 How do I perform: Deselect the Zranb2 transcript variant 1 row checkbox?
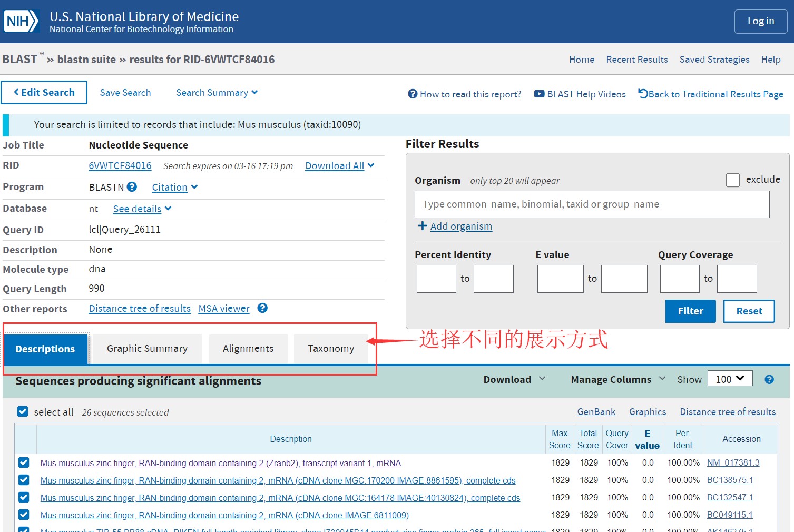[x=23, y=462]
